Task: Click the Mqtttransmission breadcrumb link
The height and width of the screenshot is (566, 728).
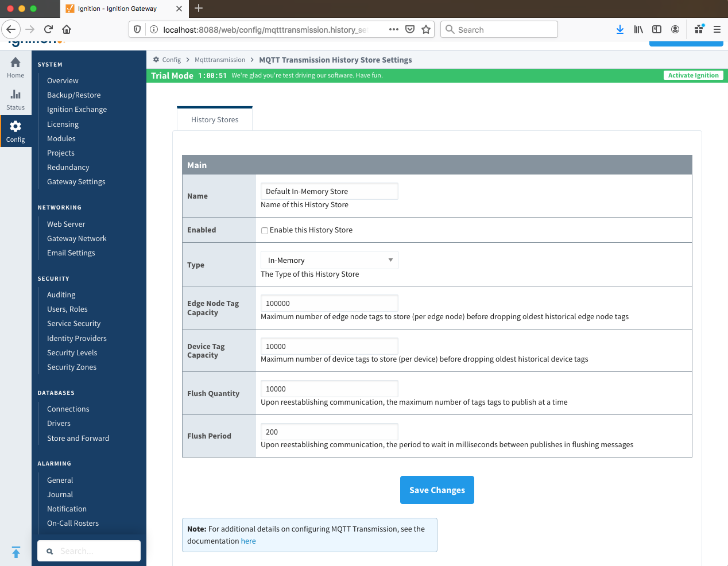Action: click(220, 60)
